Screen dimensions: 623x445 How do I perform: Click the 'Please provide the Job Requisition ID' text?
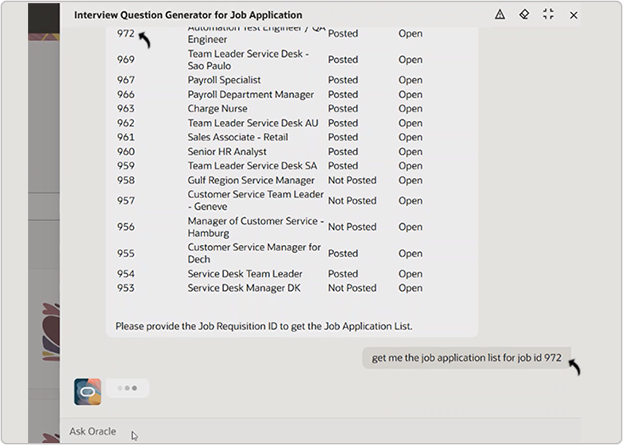point(264,326)
